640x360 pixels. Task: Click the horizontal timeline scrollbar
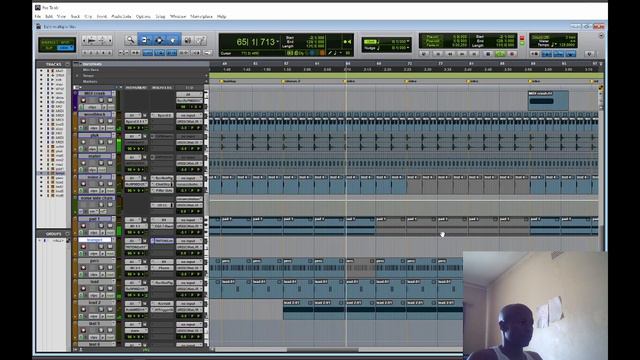[322, 349]
